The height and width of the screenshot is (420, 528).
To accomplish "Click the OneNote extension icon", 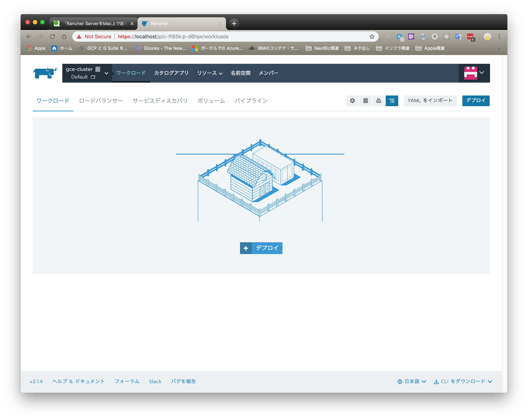I will (x=411, y=37).
